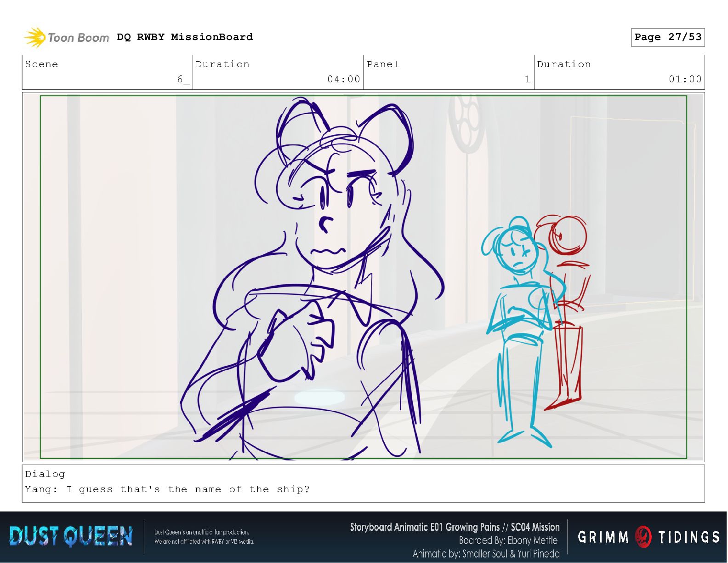Click 'Animatic by: Smaller Soul & Yuri Pineda' credit
Viewport: 728px width, 563px height.
coord(486,553)
